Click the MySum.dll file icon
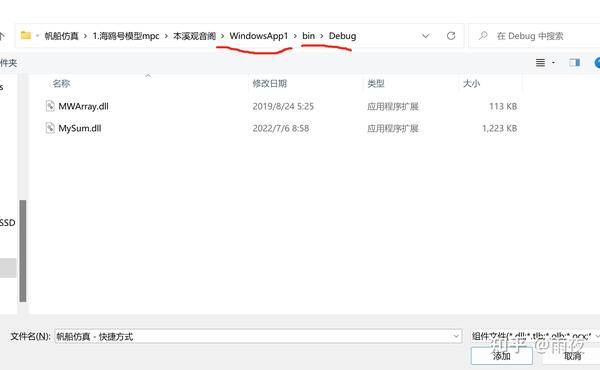Screen dimensions: 600x370 50,128
